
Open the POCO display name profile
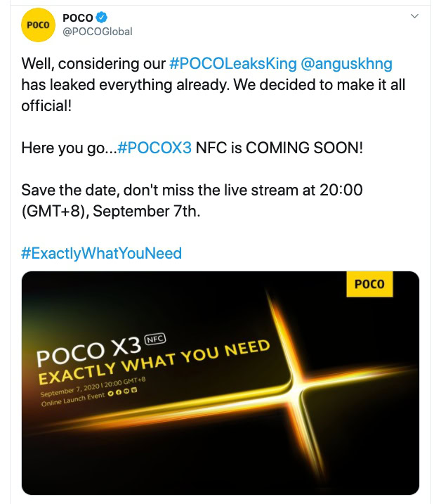click(77, 18)
